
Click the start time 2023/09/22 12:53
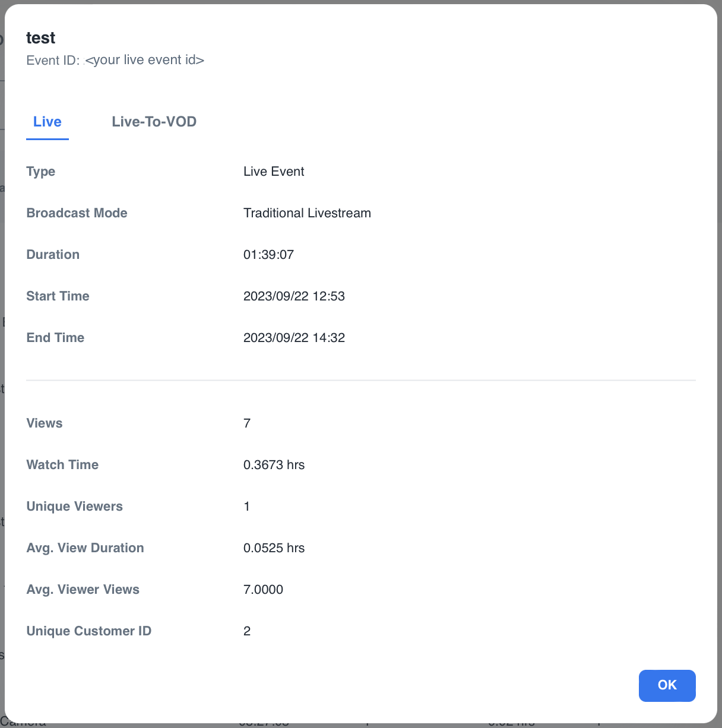point(294,296)
